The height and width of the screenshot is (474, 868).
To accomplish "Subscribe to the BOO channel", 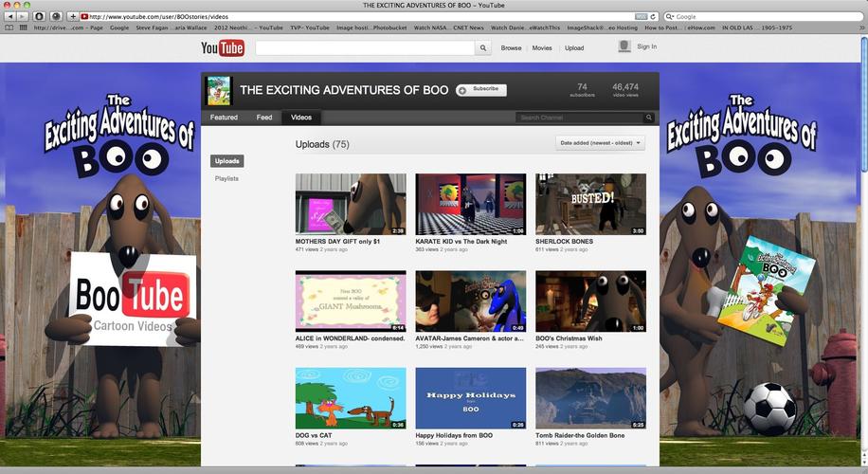I will click(x=481, y=90).
